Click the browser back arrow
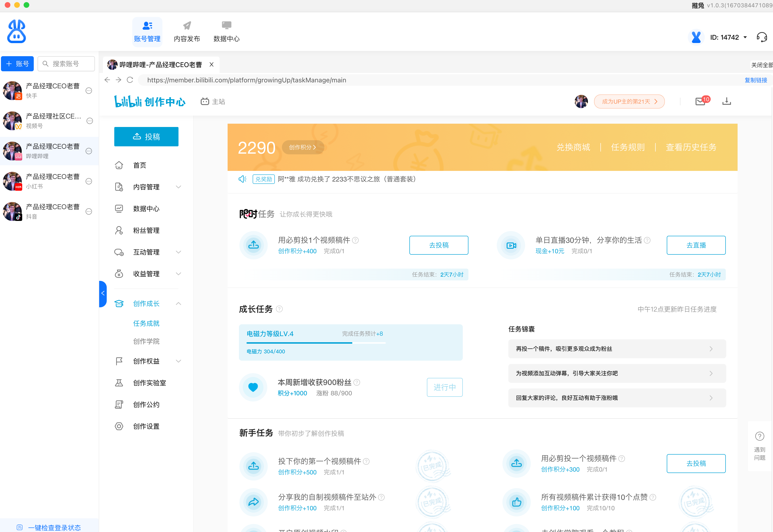 pyautogui.click(x=107, y=80)
